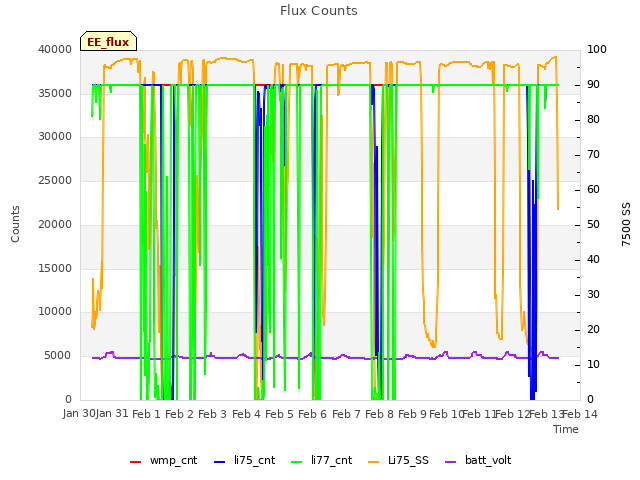
Task: Click the Feb 7 date tick label
Action: tap(346, 414)
